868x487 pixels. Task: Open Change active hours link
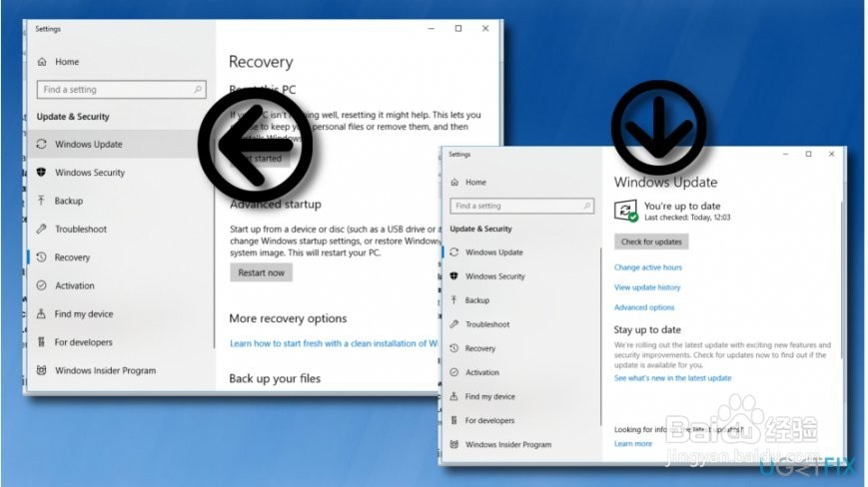(x=647, y=267)
